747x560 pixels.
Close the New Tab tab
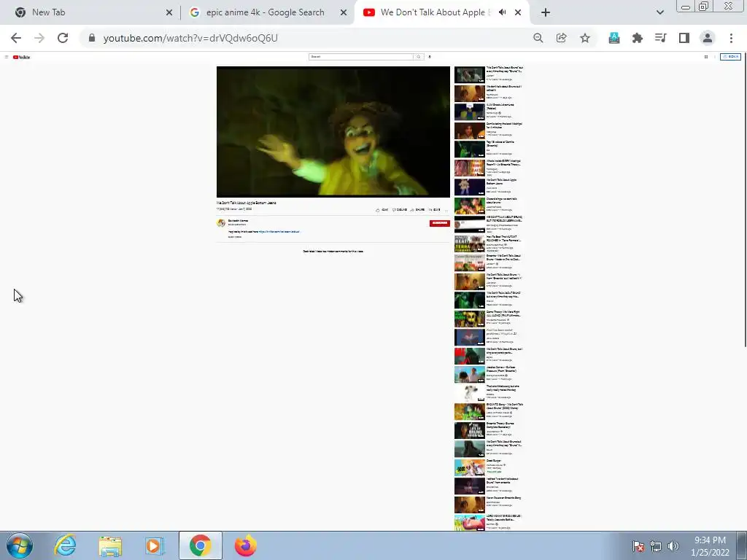tap(169, 12)
